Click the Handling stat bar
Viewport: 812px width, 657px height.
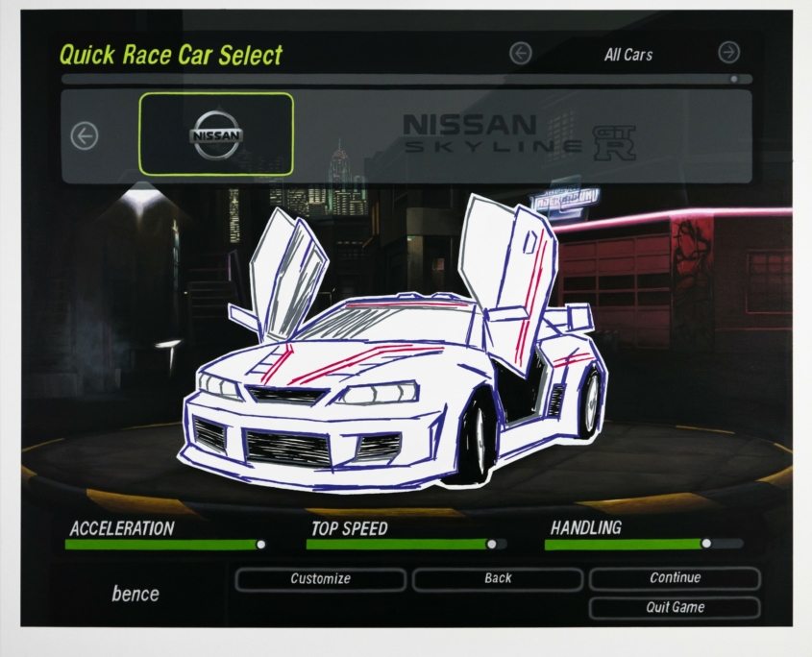[x=644, y=544]
